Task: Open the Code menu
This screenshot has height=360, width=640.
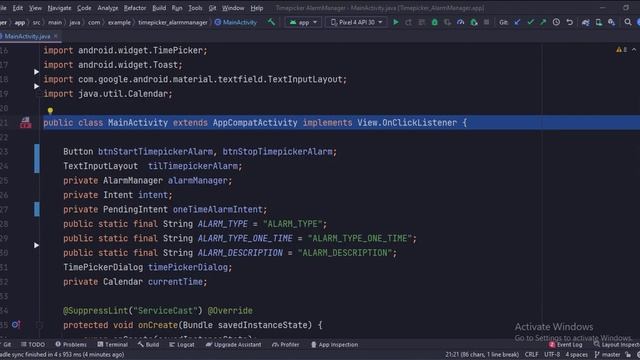Action: 84,8
